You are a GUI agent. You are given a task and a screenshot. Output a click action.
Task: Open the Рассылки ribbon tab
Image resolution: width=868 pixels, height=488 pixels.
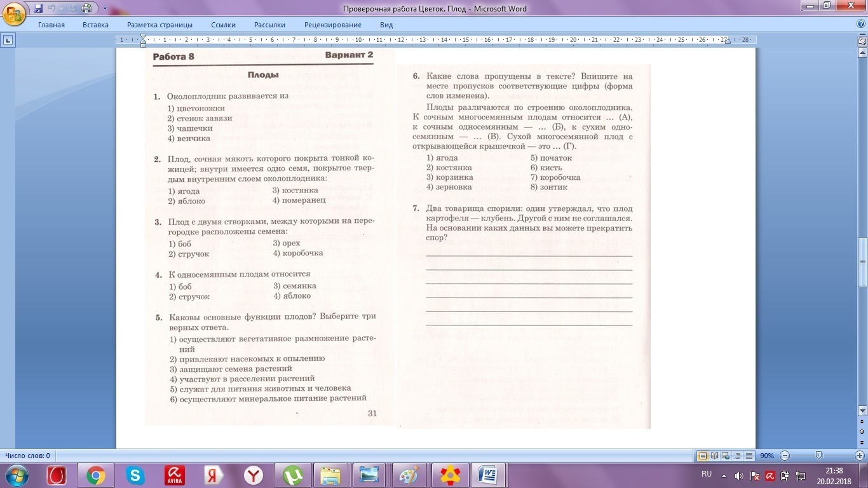point(269,25)
